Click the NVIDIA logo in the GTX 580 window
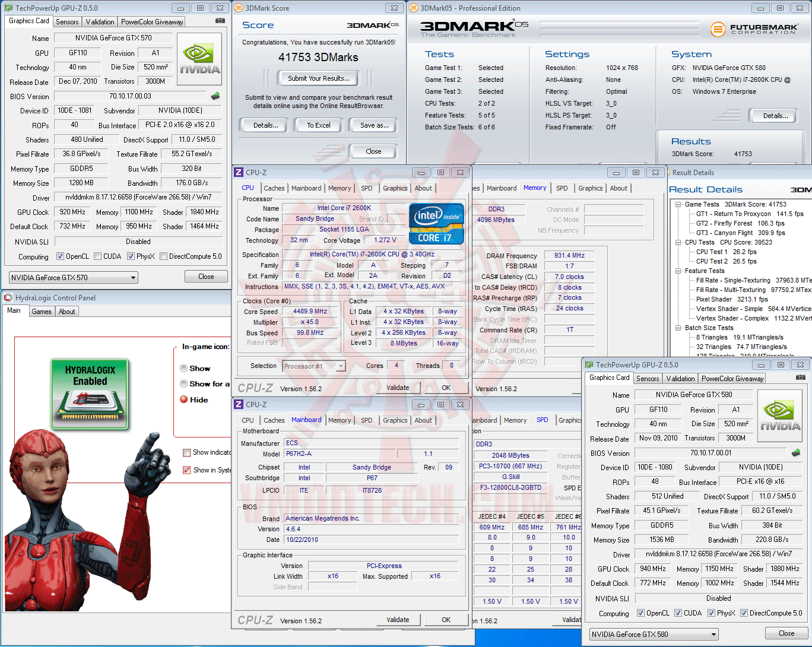 click(x=780, y=416)
